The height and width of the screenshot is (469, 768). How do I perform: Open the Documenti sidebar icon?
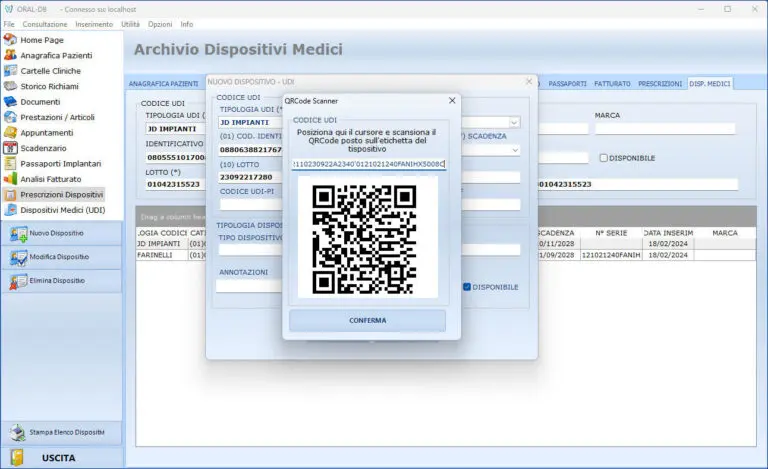[10, 102]
